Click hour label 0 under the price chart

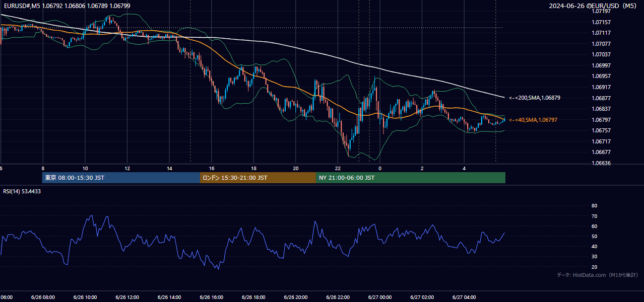tap(380, 169)
